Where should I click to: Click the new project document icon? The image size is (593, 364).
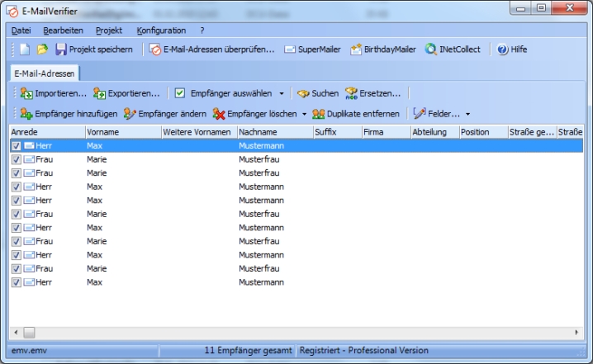point(25,50)
